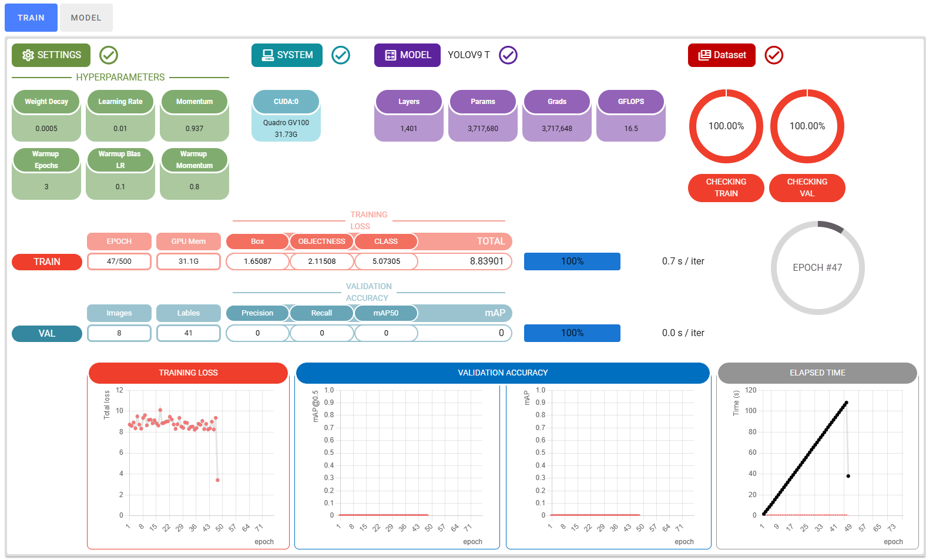Click the TOTAL loss value 8.83901

click(487, 261)
